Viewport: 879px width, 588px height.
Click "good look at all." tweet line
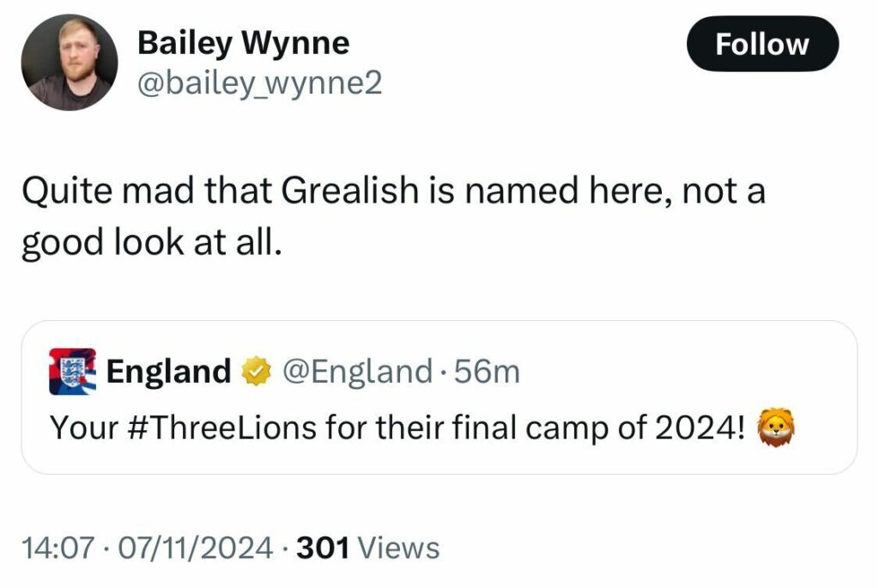tap(151, 242)
